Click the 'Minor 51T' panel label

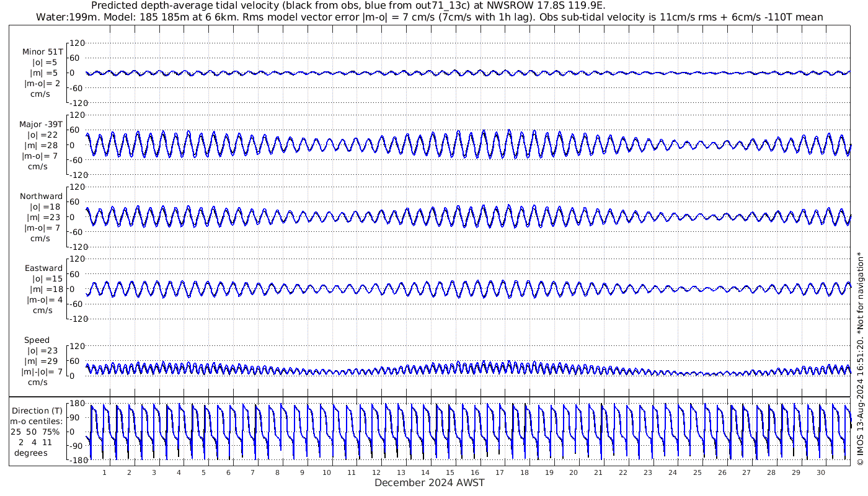(x=42, y=51)
